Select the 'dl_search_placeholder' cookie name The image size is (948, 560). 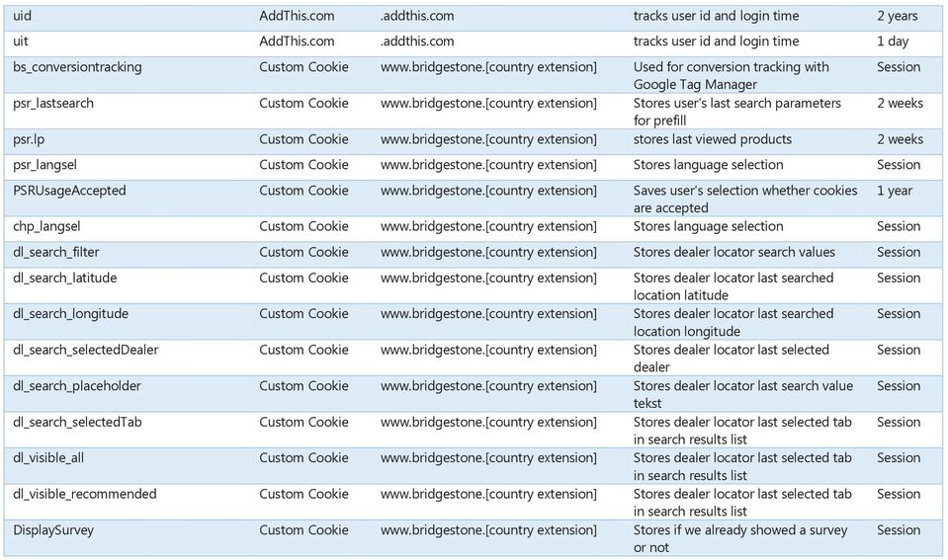coord(77,386)
